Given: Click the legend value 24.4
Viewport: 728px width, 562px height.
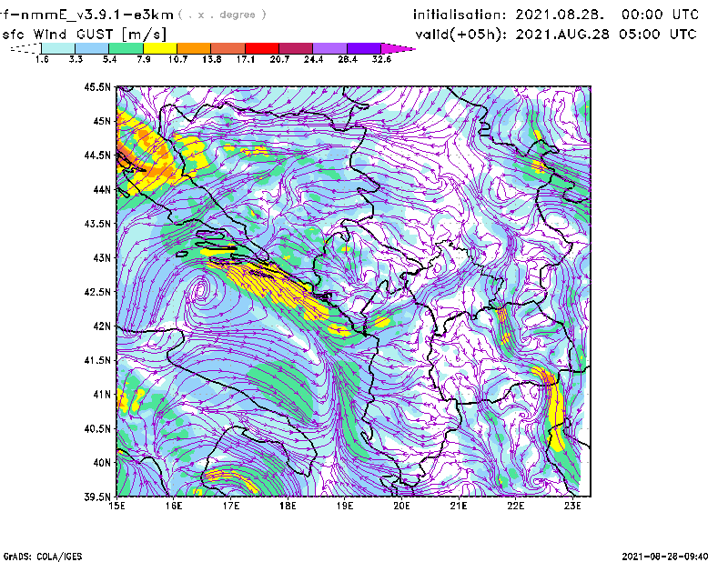Looking at the screenshot, I should point(313,59).
